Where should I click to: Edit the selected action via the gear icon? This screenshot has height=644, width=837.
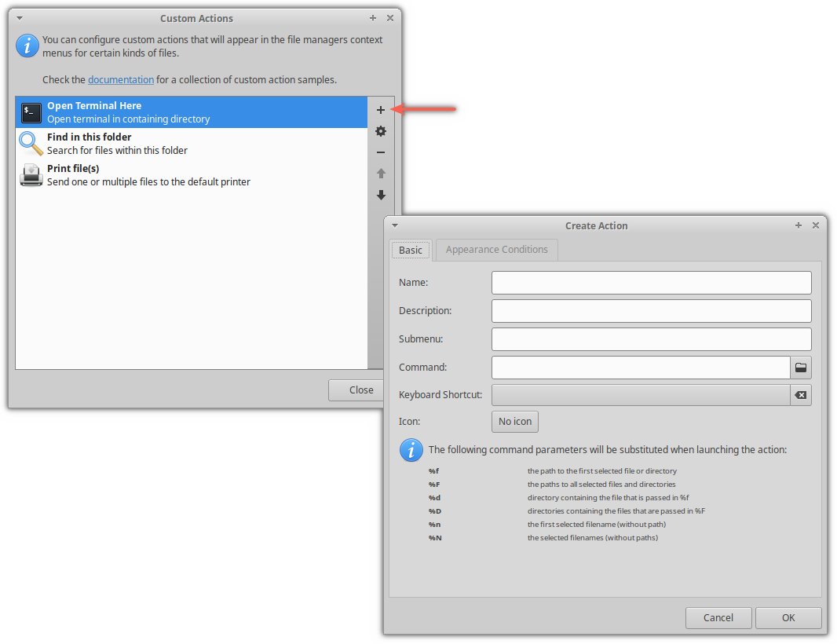(x=381, y=131)
